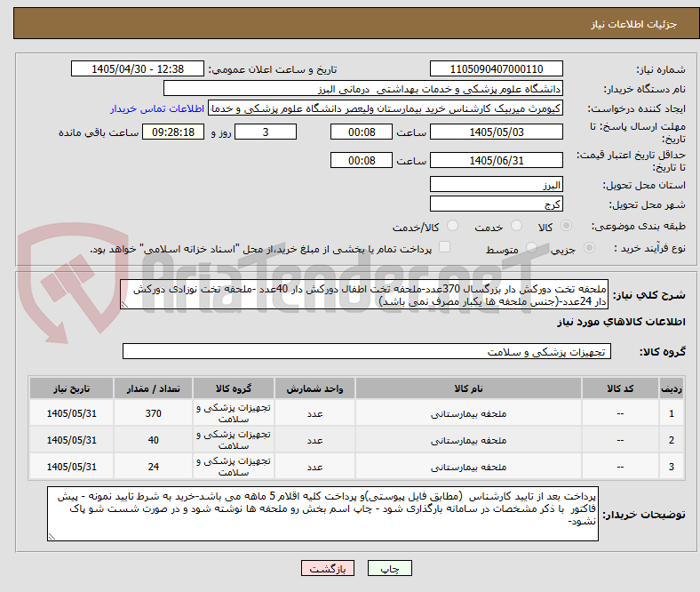Select the کالا radio button

pyautogui.click(x=566, y=226)
